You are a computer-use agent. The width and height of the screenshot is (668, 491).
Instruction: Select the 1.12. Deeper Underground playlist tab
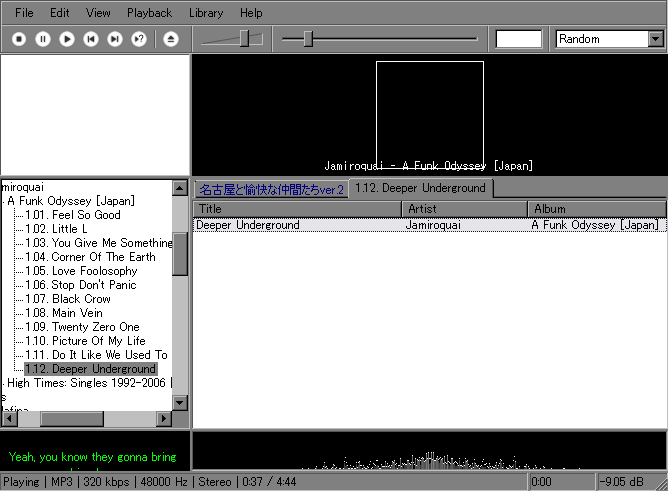pos(420,188)
